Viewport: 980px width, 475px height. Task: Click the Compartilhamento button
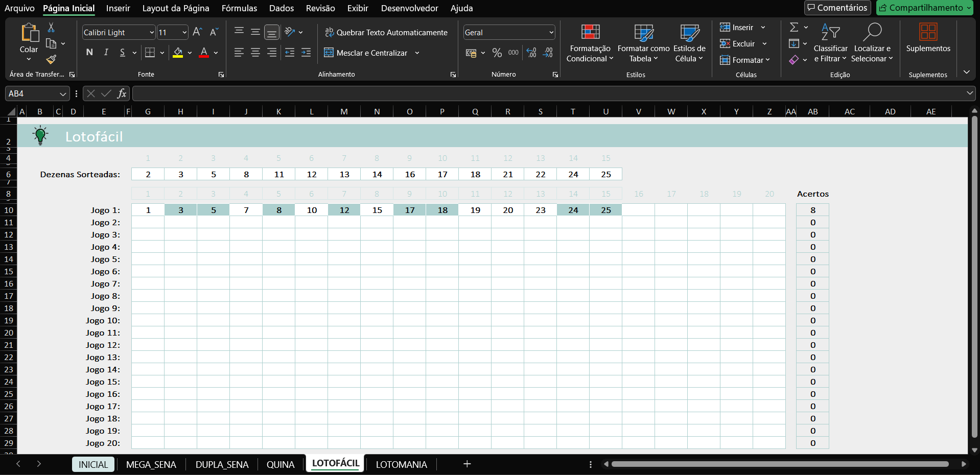[x=924, y=8]
